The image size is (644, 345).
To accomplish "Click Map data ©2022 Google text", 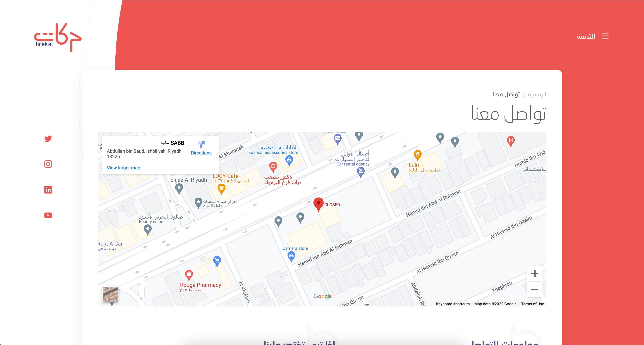I will click(x=495, y=304).
